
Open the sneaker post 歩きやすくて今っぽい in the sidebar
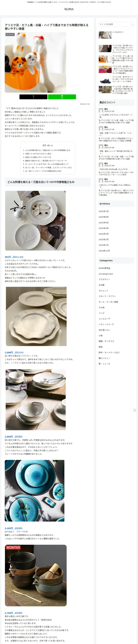123,79
